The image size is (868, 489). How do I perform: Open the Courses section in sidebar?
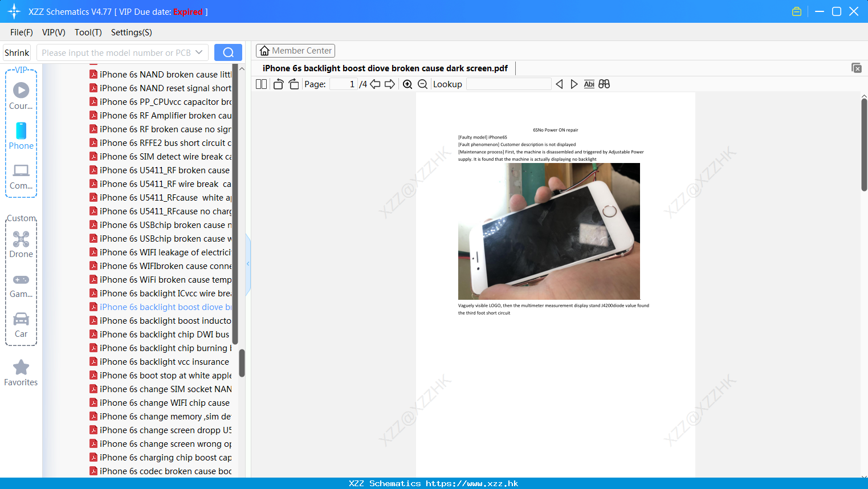coord(21,96)
